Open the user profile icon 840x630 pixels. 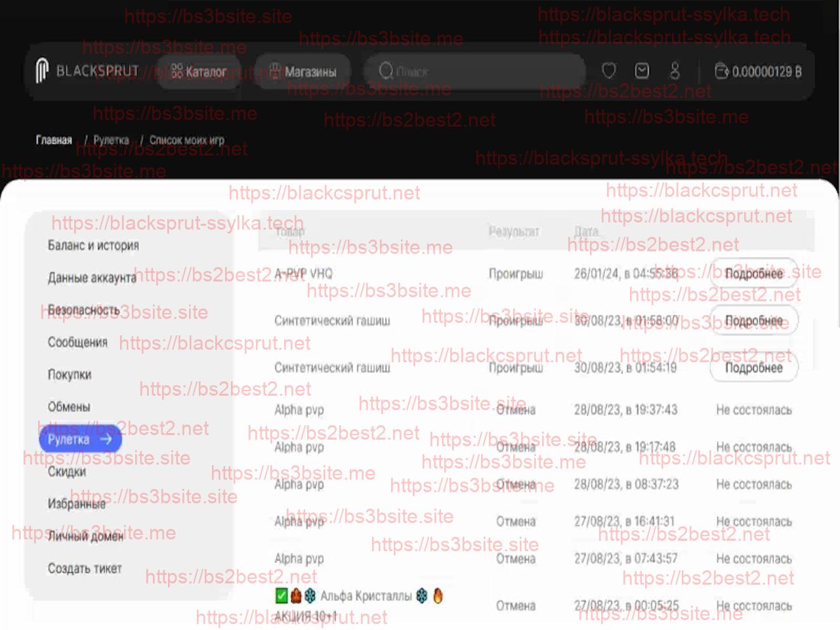pos(675,71)
